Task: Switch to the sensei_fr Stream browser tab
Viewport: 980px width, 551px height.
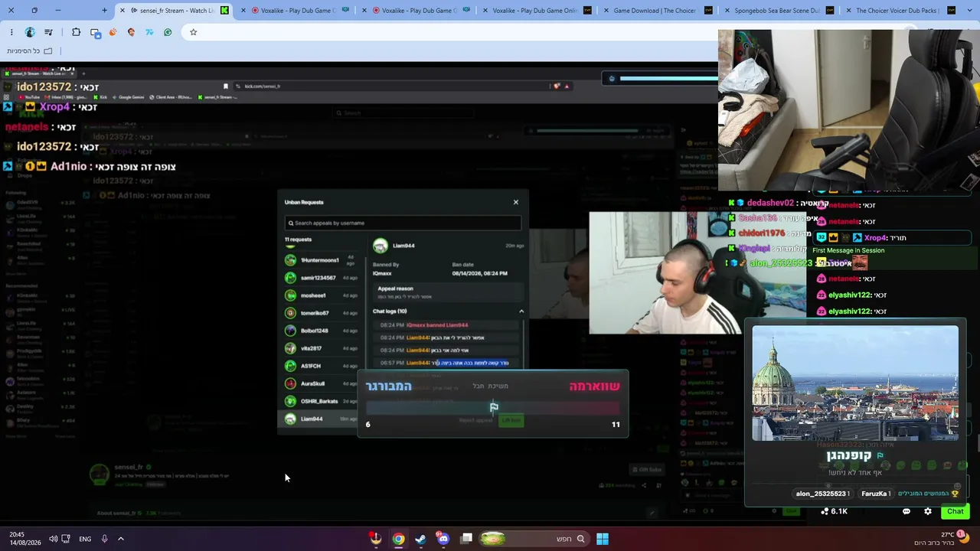Action: click(x=172, y=11)
